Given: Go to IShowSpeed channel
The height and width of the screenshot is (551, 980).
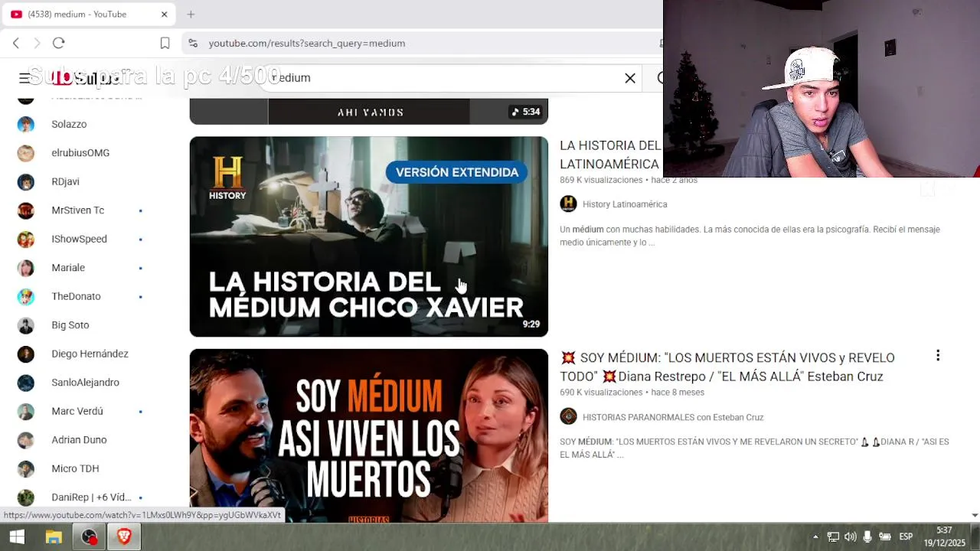Looking at the screenshot, I should [x=80, y=239].
